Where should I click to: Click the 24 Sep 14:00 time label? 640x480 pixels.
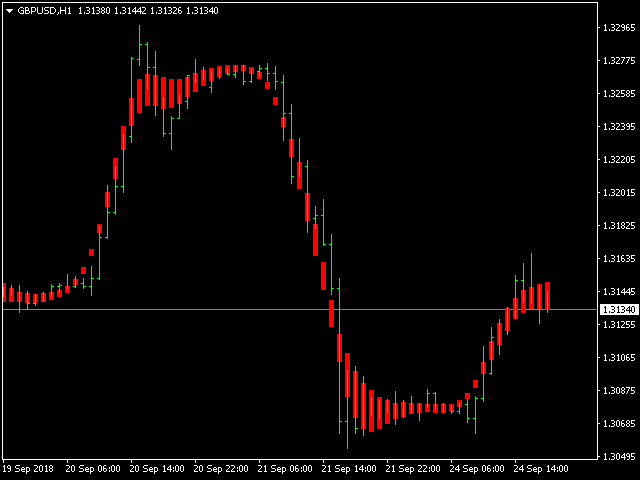pyautogui.click(x=541, y=469)
